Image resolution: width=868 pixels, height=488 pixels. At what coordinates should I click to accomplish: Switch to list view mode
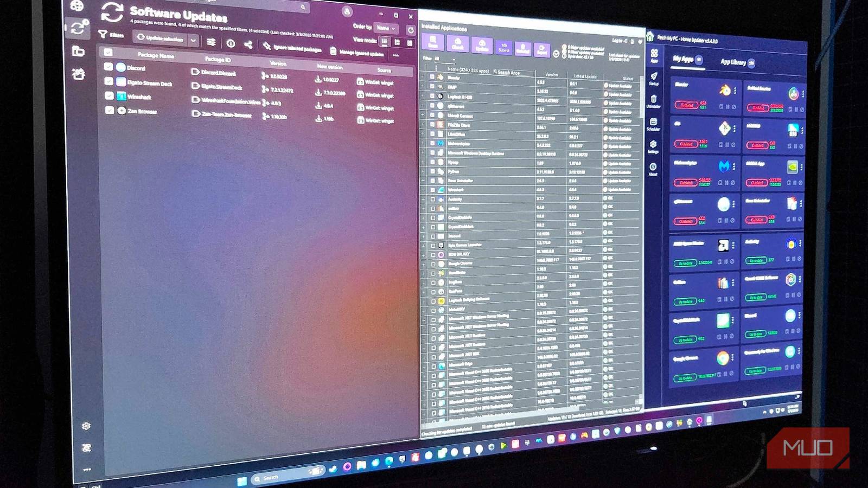[x=384, y=41]
